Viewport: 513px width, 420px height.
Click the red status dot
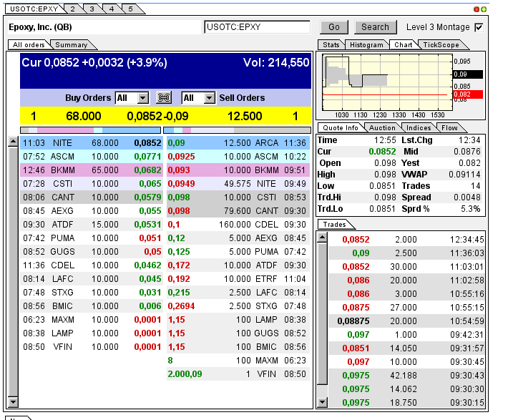(x=477, y=9)
